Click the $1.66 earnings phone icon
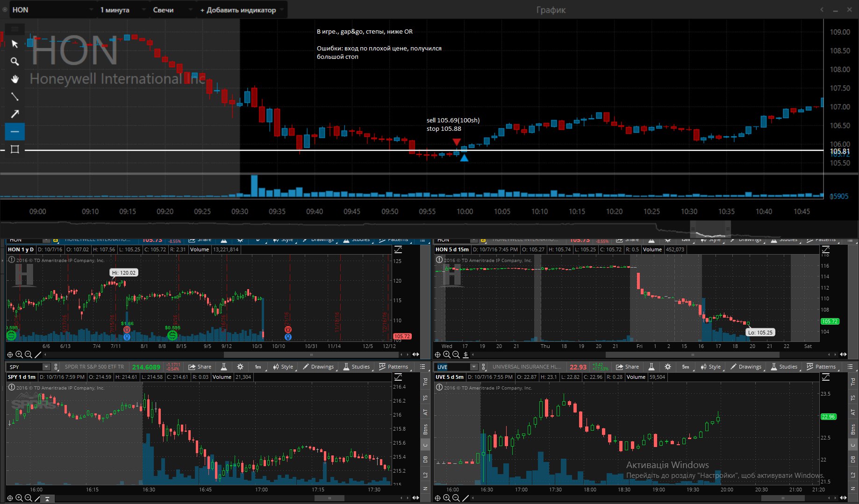 coord(127,330)
